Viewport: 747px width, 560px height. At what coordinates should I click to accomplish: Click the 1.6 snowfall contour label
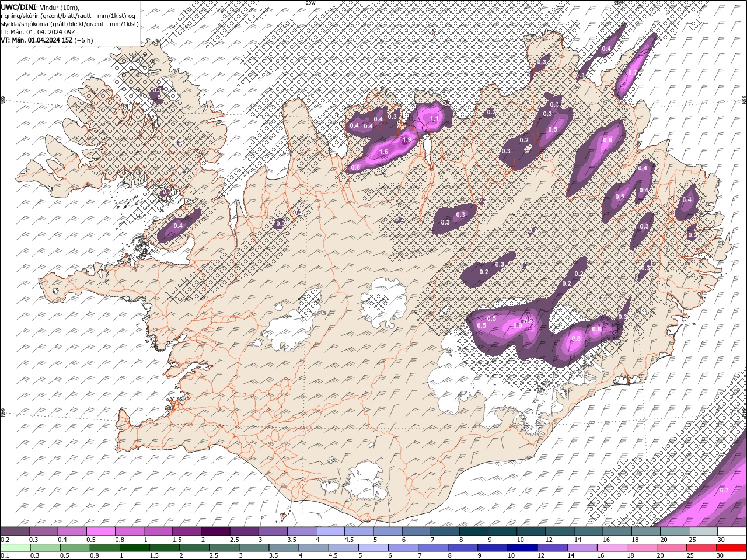[383, 152]
